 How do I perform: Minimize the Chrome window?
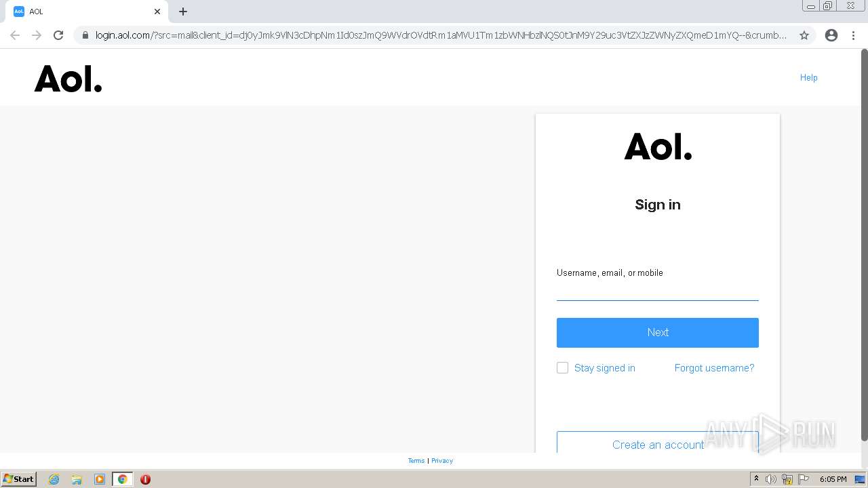811,6
